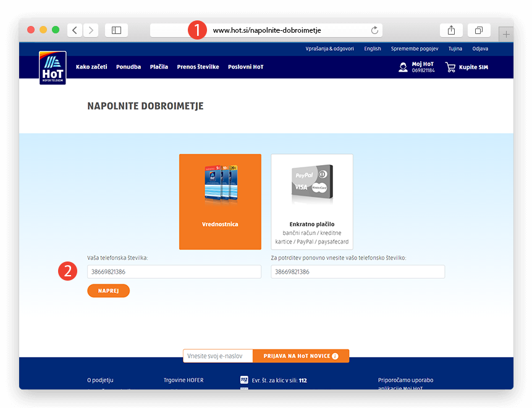This screenshot has height=408, width=532.
Task: Click Odjava to log out
Action: [x=480, y=49]
